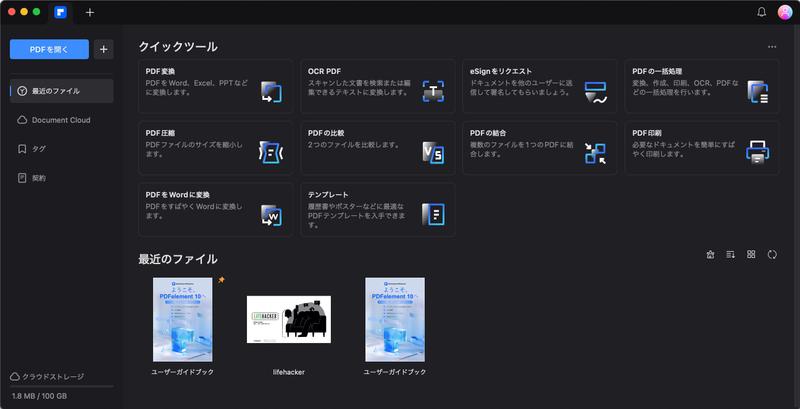Open the PDF変換 quick tool

[x=215, y=86]
